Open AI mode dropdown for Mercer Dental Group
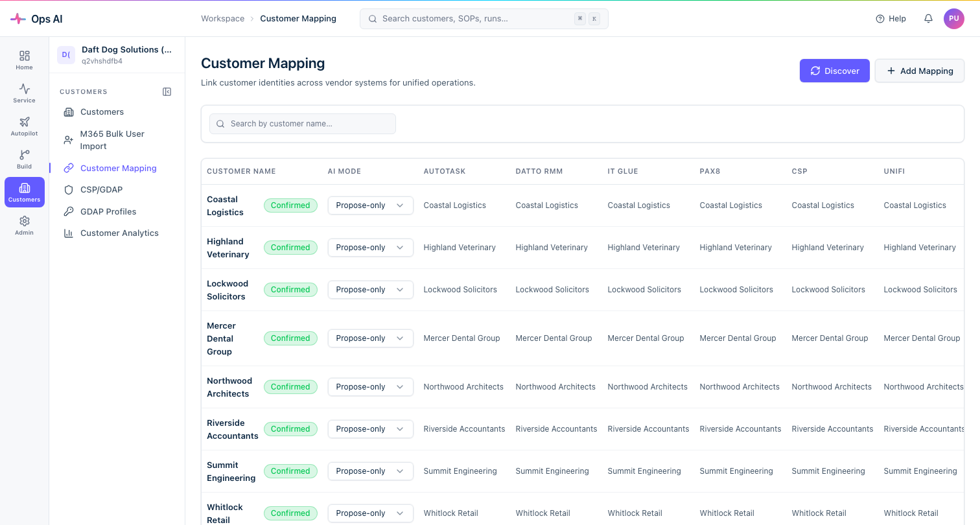Screen dimensions: 980x525 pos(370,338)
